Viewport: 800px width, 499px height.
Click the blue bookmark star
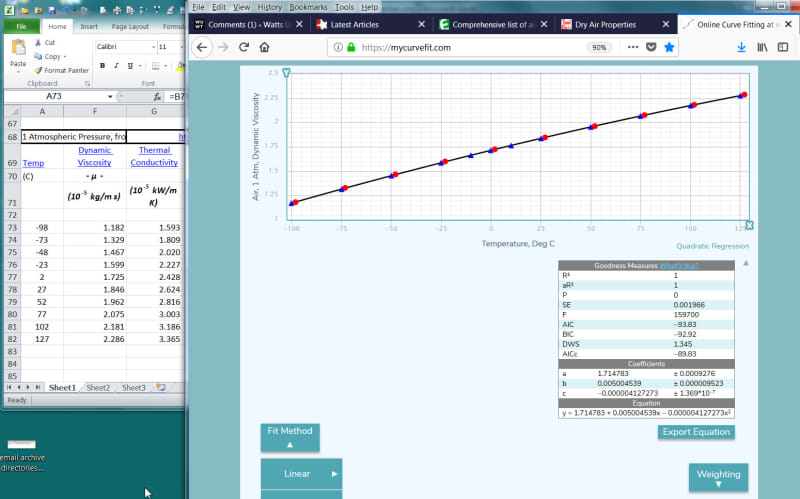(669, 47)
